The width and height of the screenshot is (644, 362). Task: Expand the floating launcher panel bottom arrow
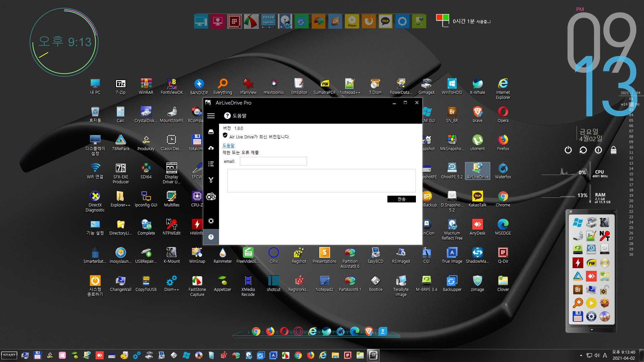click(592, 330)
